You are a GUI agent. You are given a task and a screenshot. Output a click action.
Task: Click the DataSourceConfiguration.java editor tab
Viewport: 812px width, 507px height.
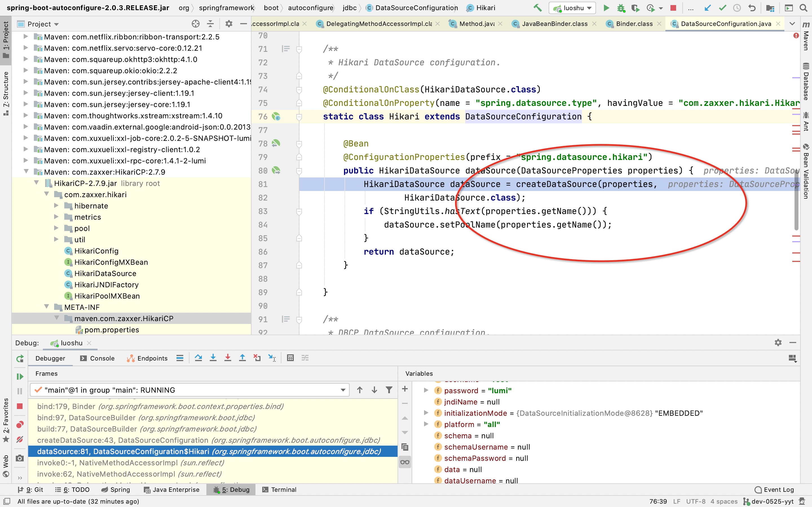click(x=727, y=23)
